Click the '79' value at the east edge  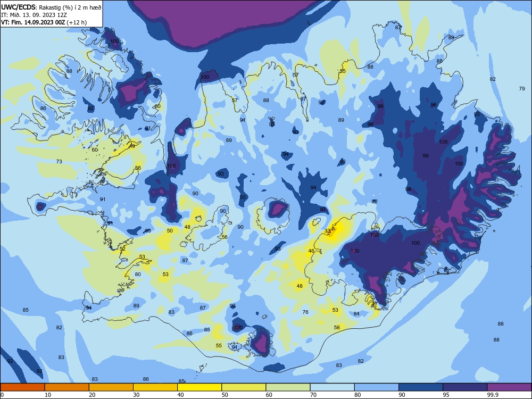[x=522, y=88]
